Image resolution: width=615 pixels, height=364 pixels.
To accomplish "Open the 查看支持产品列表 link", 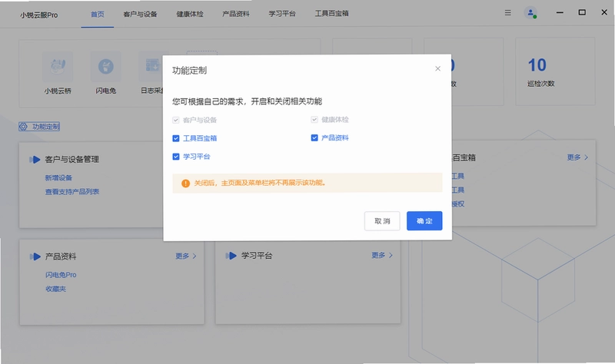I will [72, 192].
